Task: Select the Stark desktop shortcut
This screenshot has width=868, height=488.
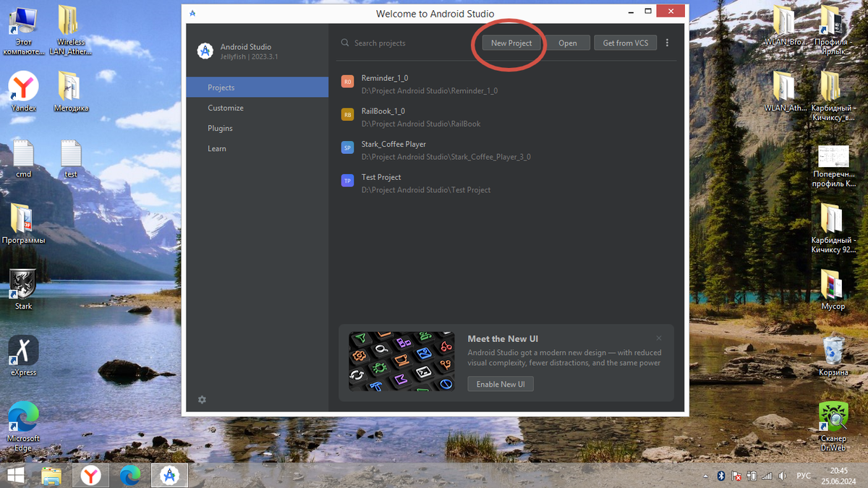Action: coord(24,290)
